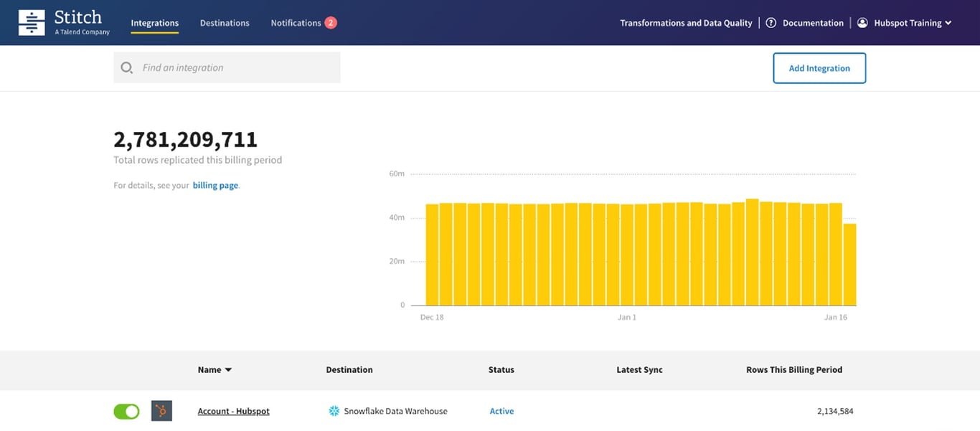
Task: Open the billing page link
Action: [x=215, y=185]
